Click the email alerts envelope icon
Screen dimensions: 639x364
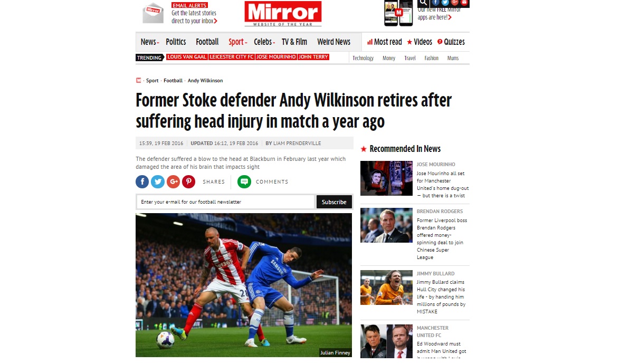(153, 13)
